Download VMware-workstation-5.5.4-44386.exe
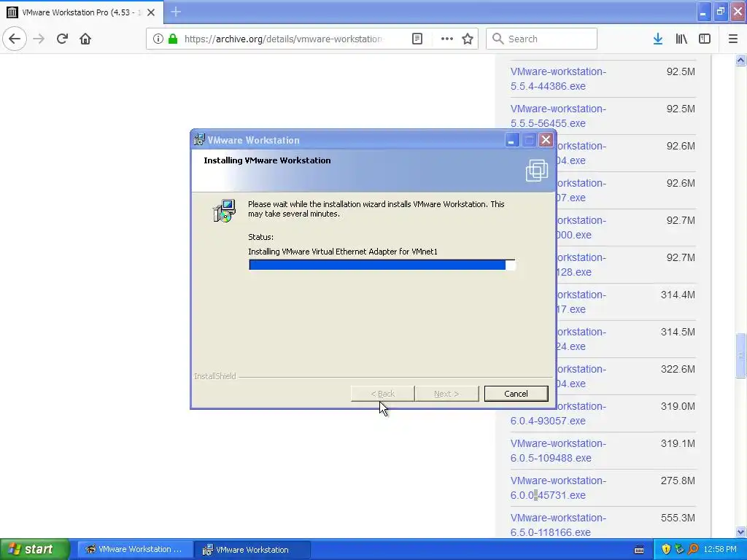Image resolution: width=747 pixels, height=560 pixels. pyautogui.click(x=558, y=79)
